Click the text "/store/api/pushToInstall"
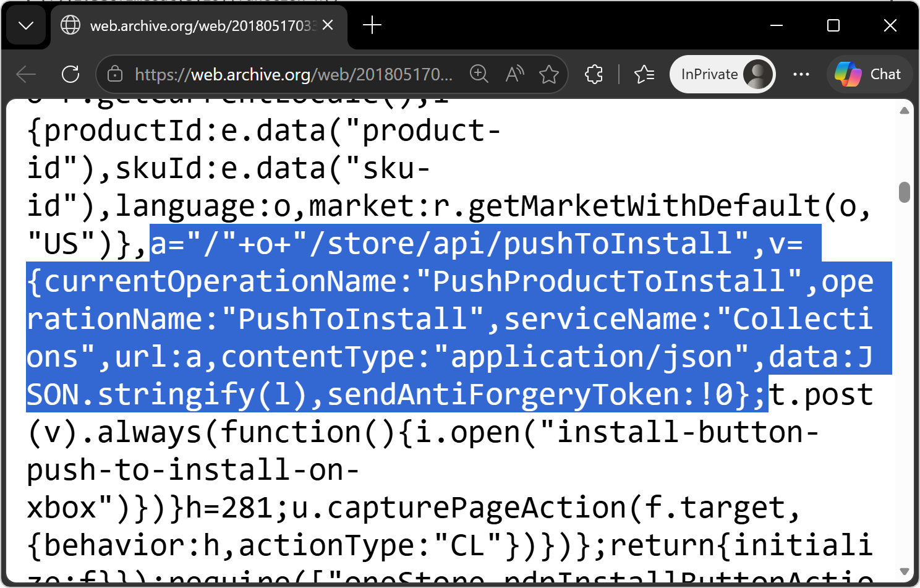 (521, 244)
